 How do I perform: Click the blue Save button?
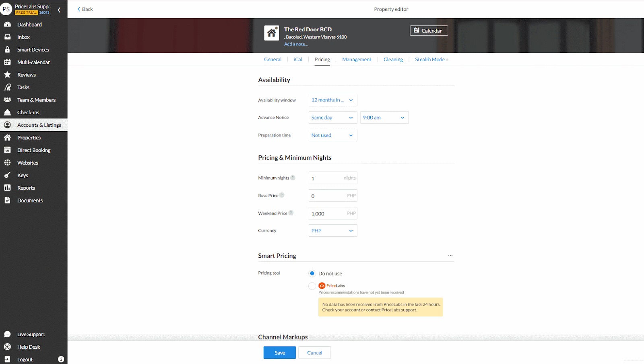point(279,353)
